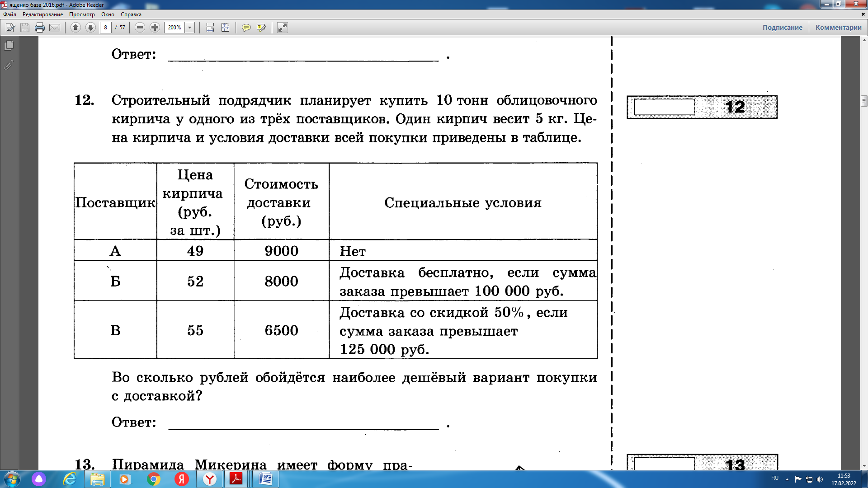Show attachments paperclip panel icon
Image resolution: width=868 pixels, height=488 pixels.
point(9,65)
